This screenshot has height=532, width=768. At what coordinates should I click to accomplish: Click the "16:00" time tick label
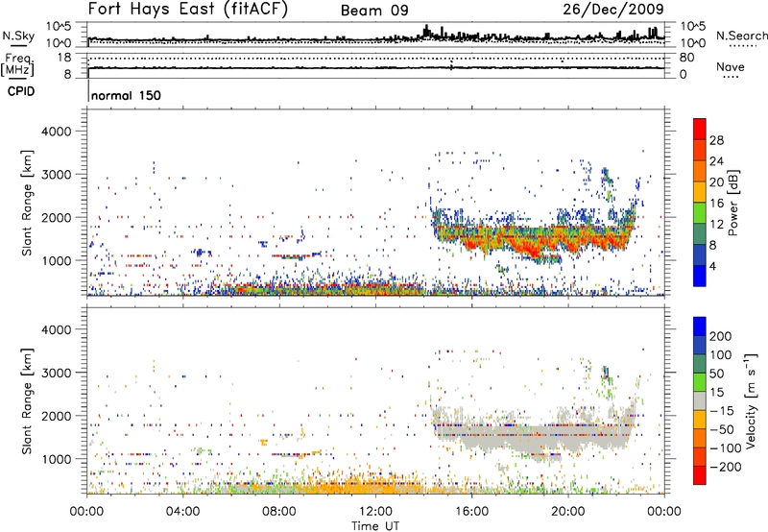[x=471, y=512]
